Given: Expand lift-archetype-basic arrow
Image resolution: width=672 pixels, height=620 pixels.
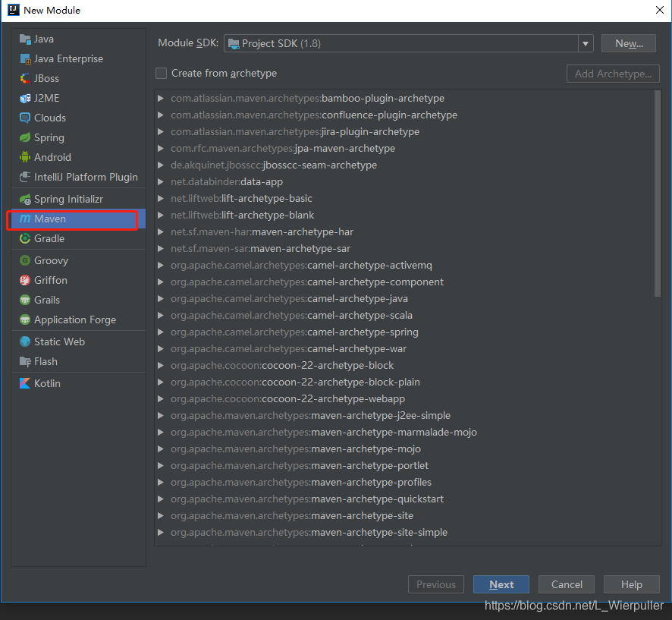Looking at the screenshot, I should click(160, 199).
